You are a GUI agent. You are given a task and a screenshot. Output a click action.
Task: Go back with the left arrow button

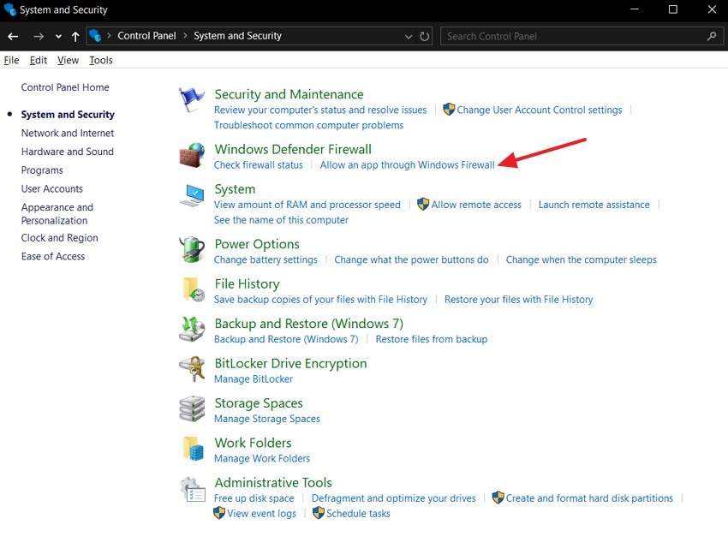pos(13,36)
